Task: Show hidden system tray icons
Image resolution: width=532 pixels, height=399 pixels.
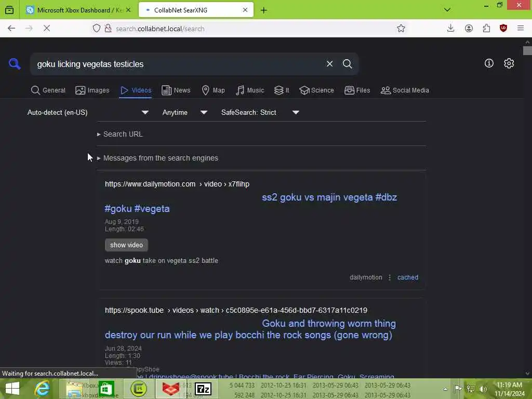Action: pos(445,389)
